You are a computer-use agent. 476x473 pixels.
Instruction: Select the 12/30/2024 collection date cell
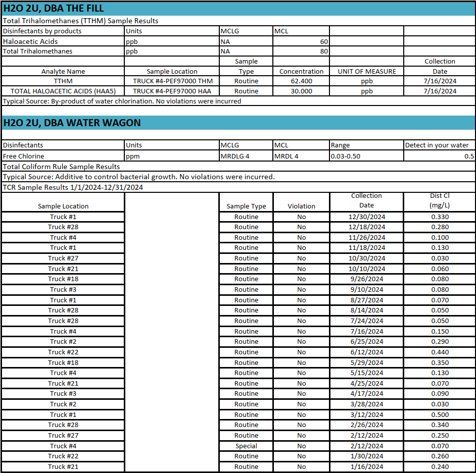[366, 217]
